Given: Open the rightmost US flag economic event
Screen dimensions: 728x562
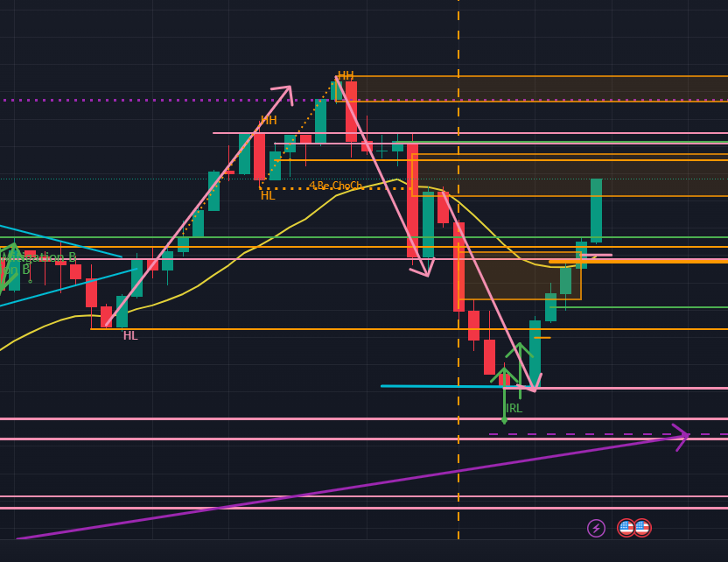Looking at the screenshot, I should [642, 528].
